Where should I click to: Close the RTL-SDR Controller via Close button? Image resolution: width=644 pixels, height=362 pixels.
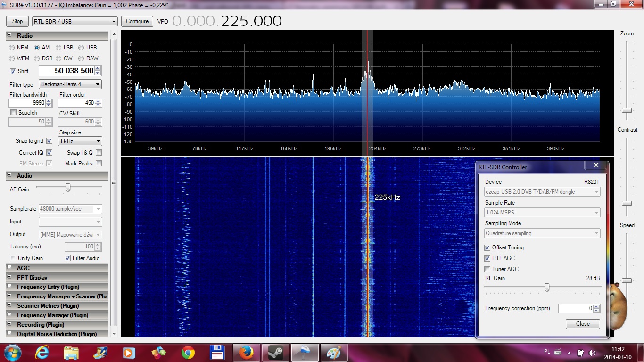pyautogui.click(x=583, y=324)
